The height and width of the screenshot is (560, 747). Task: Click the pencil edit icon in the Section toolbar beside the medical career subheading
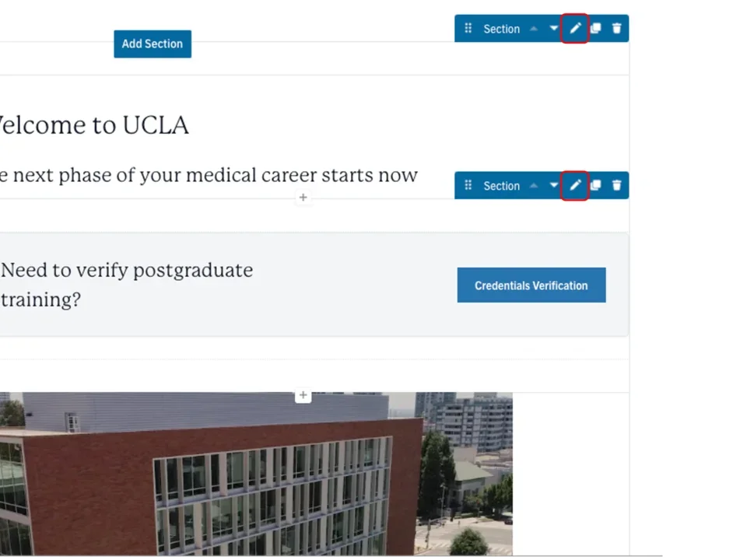(x=575, y=186)
